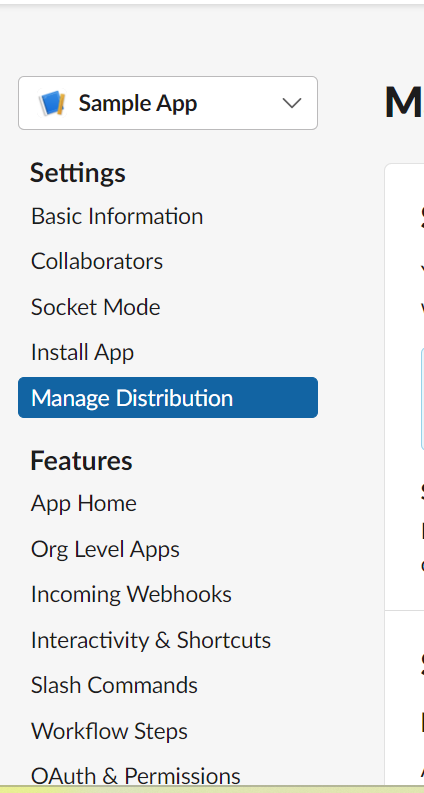Viewport: 424px width, 793px height.
Task: Open Workflow Steps feature
Action: (x=109, y=731)
